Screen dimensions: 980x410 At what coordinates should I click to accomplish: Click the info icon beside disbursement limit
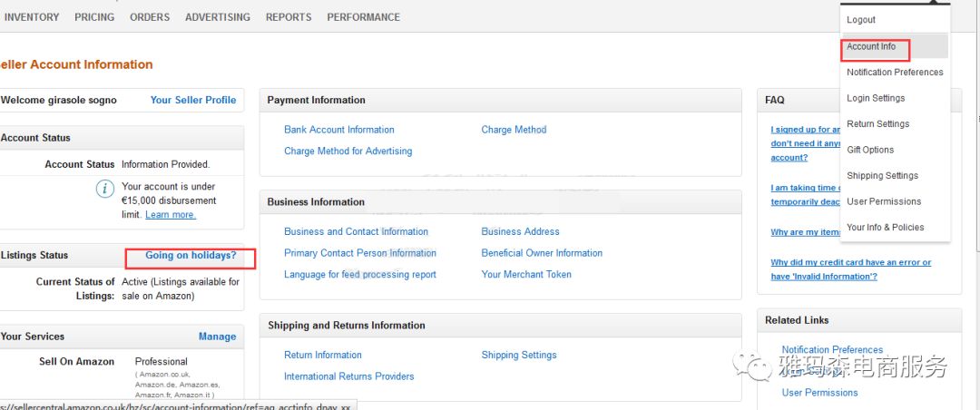[105, 188]
